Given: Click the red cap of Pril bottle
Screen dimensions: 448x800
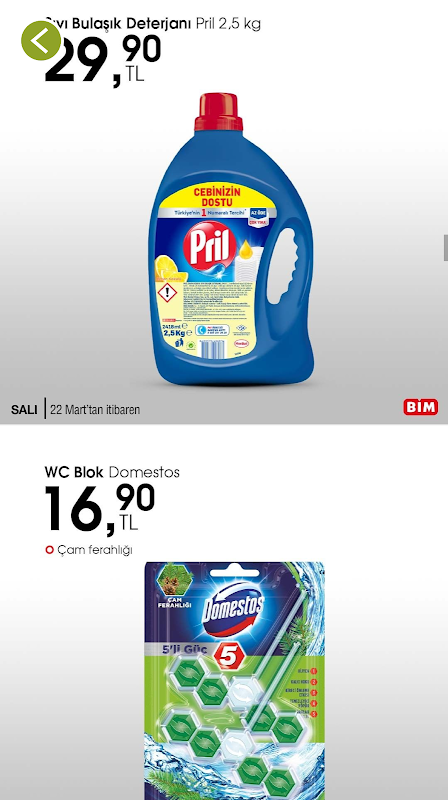Looking at the screenshot, I should [218, 112].
